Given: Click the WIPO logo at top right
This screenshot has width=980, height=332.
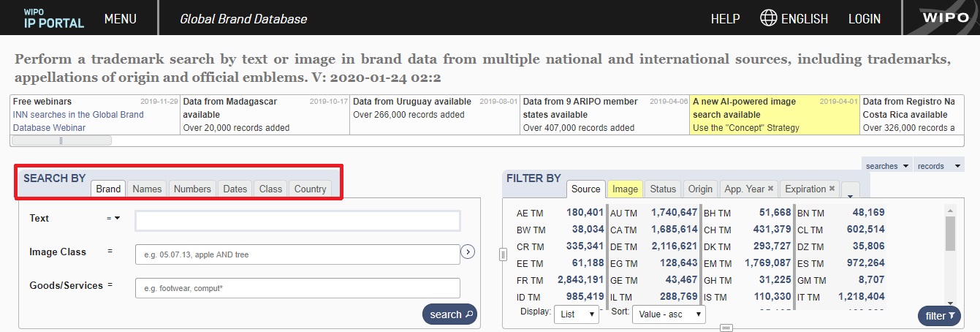Looking at the screenshot, I should coord(944,18).
